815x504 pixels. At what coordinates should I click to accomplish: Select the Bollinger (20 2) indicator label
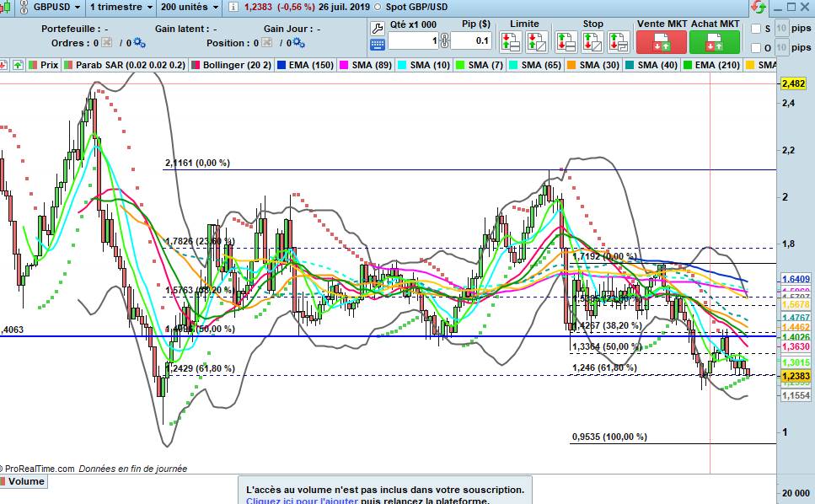[x=237, y=65]
